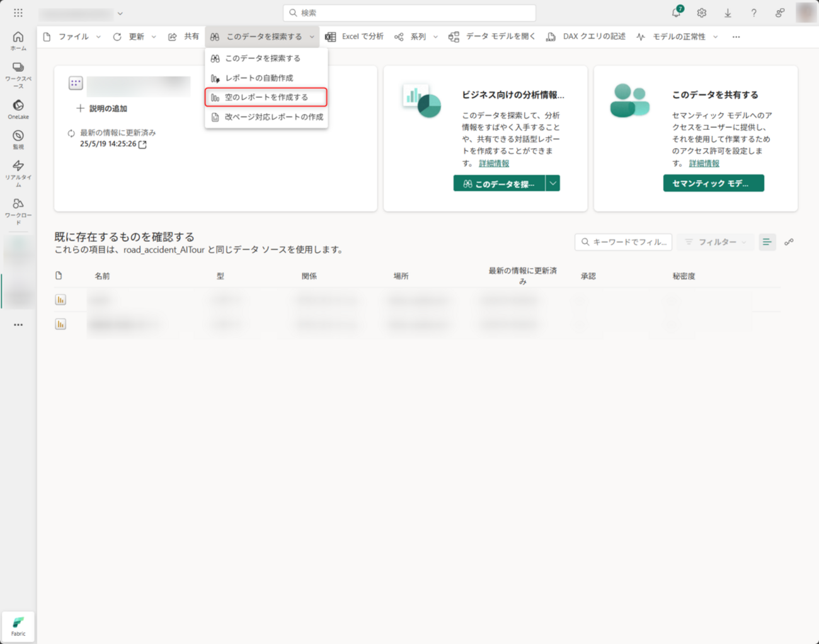Viewport: 819px width, 644px height.
Task: Click the green セマンティック モデ... button
Action: [713, 183]
